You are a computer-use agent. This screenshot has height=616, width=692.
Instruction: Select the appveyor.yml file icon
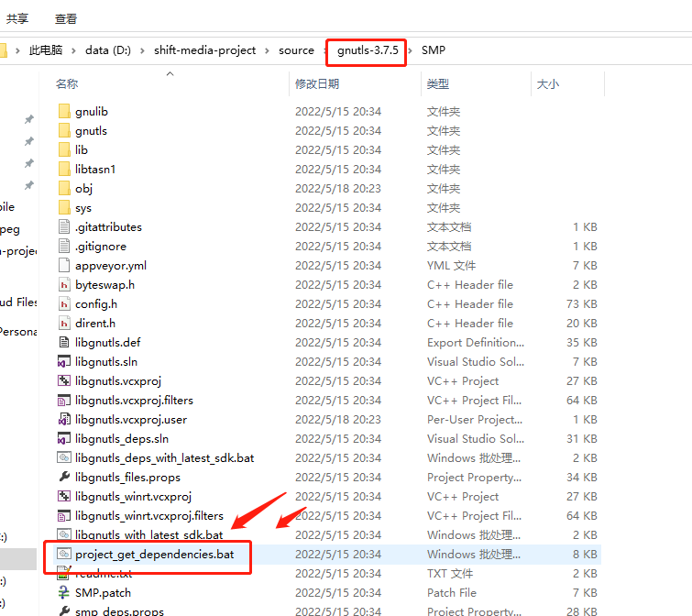click(x=64, y=266)
